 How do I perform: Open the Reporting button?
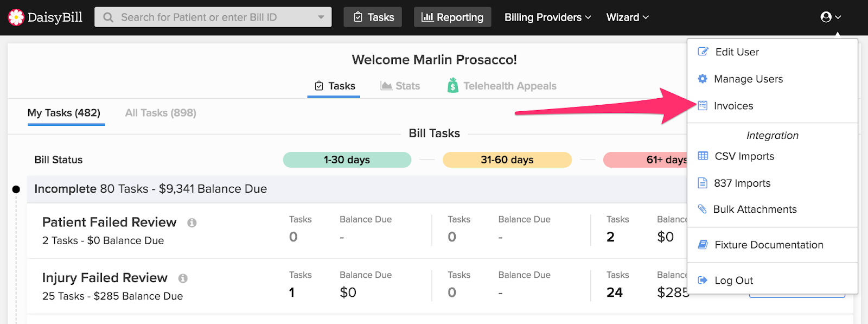[x=452, y=17]
